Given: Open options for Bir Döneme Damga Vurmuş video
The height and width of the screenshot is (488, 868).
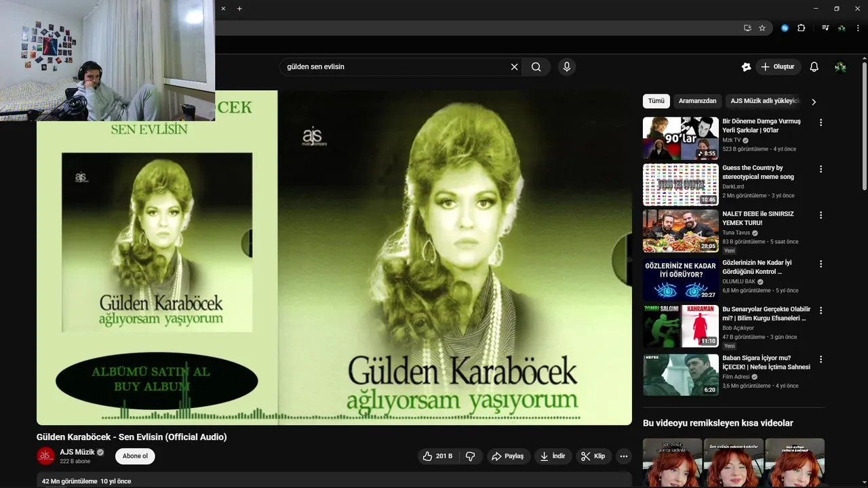Looking at the screenshot, I should [821, 123].
